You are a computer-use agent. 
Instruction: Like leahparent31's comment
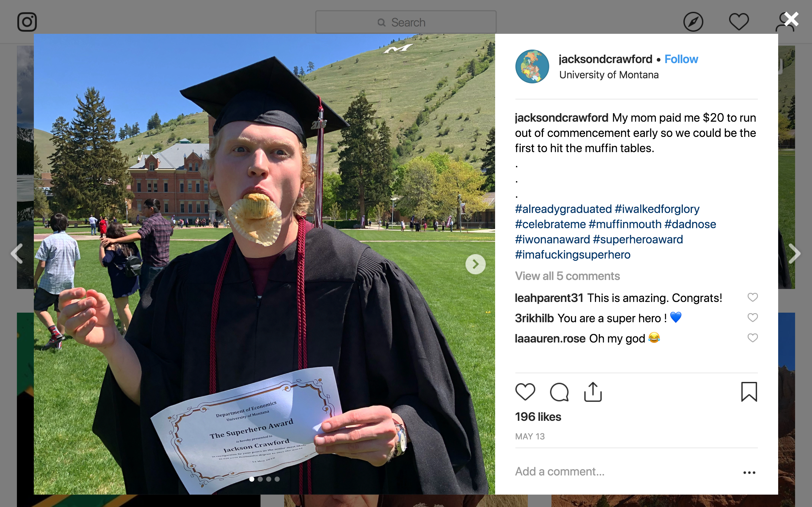[x=753, y=297]
